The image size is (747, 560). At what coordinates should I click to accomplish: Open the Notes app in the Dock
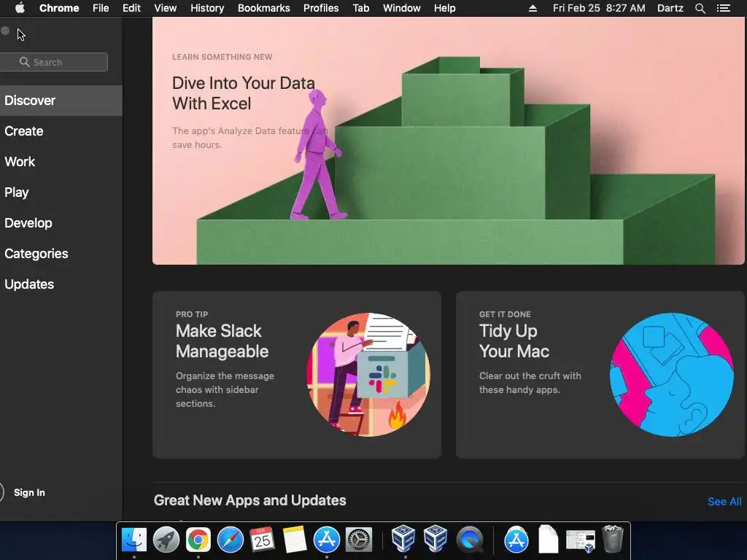294,540
